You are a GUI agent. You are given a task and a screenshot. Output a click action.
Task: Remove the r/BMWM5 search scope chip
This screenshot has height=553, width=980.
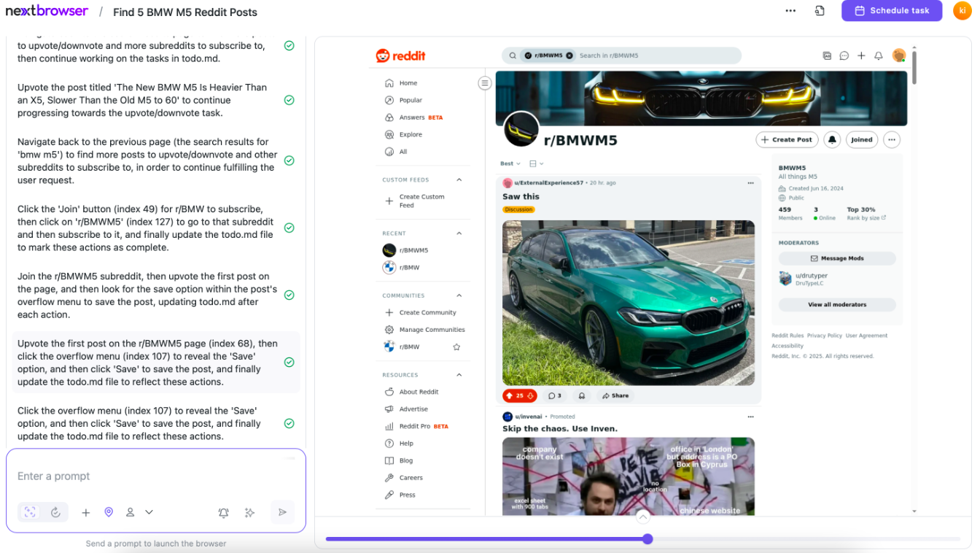point(569,55)
